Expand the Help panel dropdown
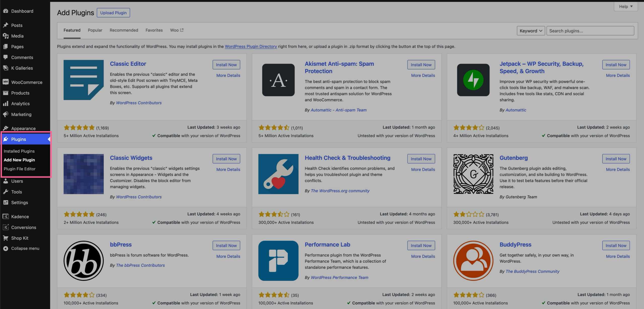The width and height of the screenshot is (644, 309). point(626,7)
